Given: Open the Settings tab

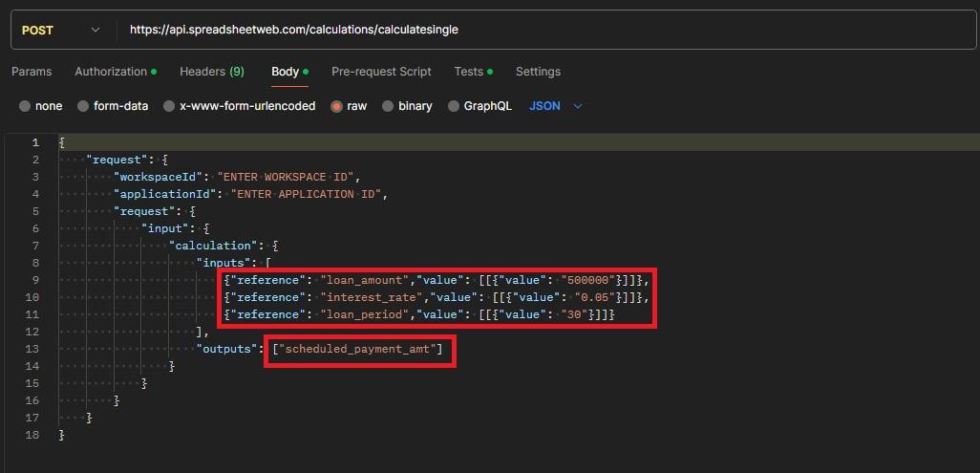Looking at the screenshot, I should pos(538,72).
